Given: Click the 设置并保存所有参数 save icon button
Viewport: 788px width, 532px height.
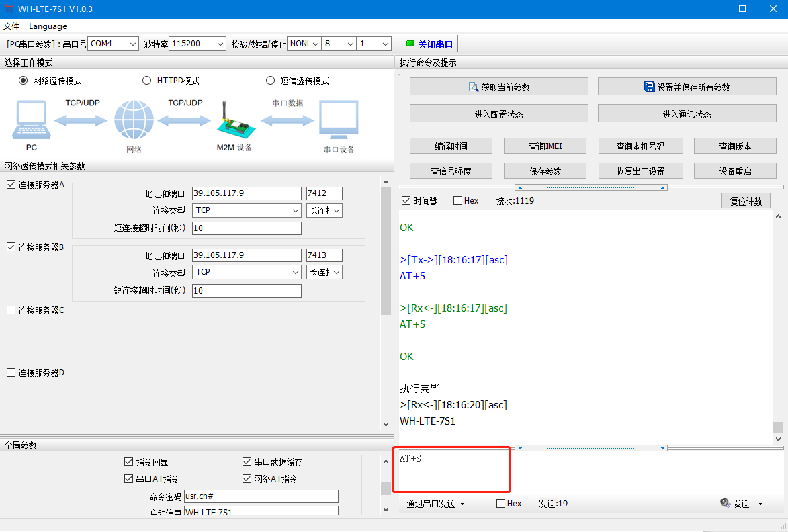Looking at the screenshot, I should [x=649, y=87].
